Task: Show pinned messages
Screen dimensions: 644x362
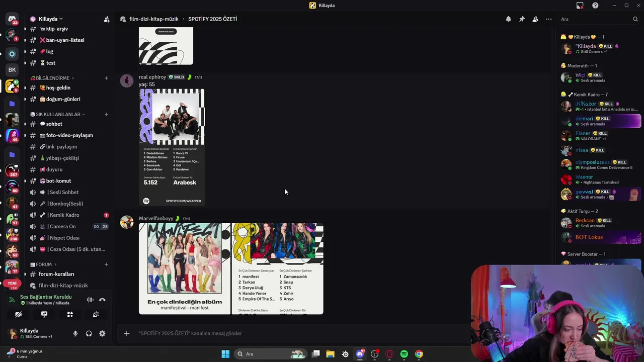Action: pyautogui.click(x=522, y=19)
